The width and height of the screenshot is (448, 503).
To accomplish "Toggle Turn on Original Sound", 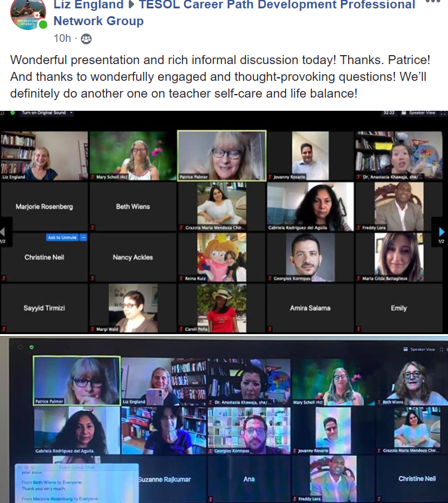I will pyautogui.click(x=44, y=113).
